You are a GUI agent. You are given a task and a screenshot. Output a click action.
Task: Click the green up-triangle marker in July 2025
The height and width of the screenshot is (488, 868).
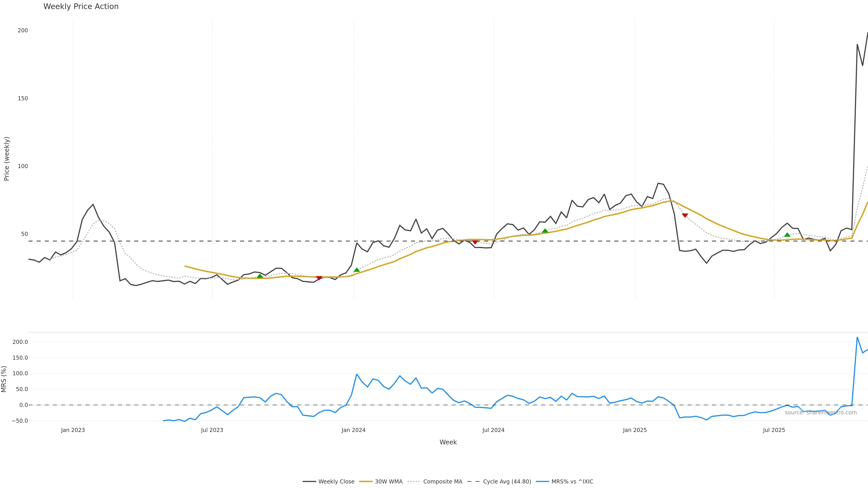(x=787, y=235)
